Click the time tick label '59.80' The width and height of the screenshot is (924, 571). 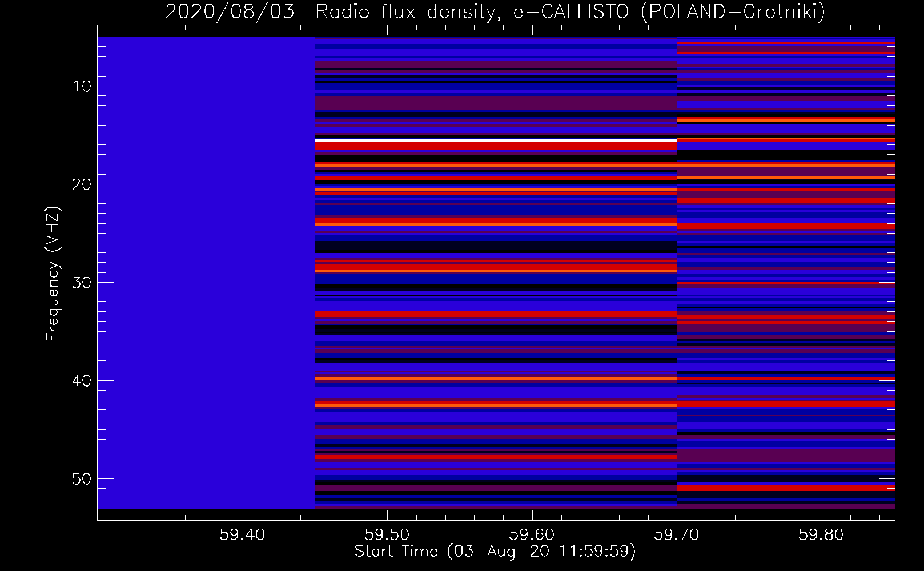point(821,534)
